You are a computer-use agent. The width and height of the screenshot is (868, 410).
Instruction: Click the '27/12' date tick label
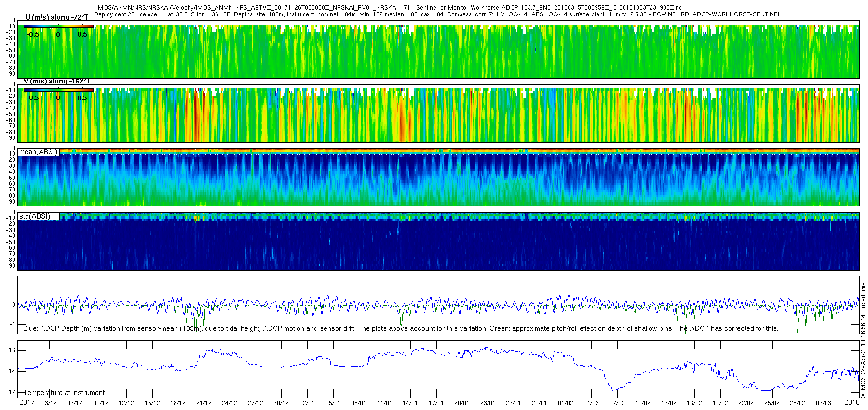click(256, 403)
